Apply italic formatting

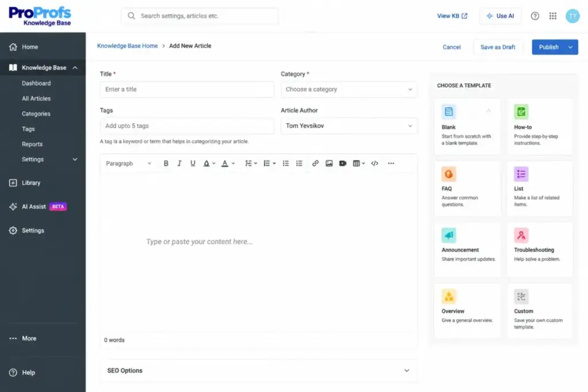pyautogui.click(x=179, y=164)
